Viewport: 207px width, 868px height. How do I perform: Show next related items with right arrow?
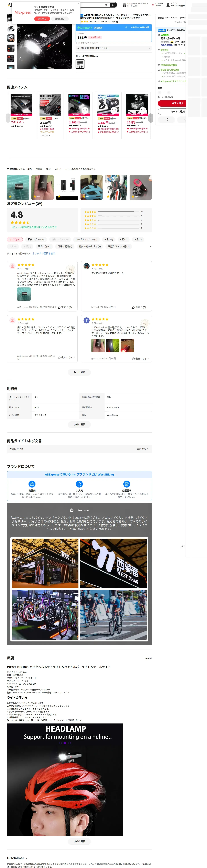point(150,118)
